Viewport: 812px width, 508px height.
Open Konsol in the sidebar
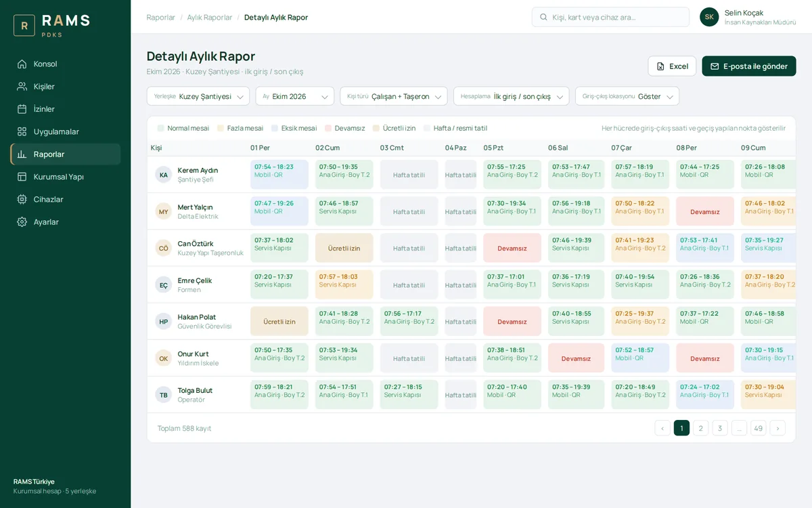pos(66,64)
